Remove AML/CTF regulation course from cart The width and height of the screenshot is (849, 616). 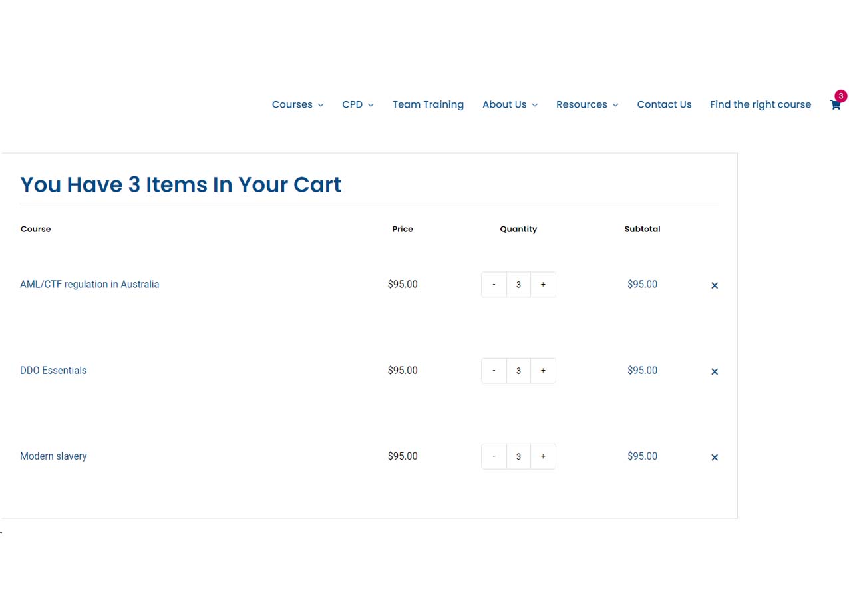click(x=714, y=285)
